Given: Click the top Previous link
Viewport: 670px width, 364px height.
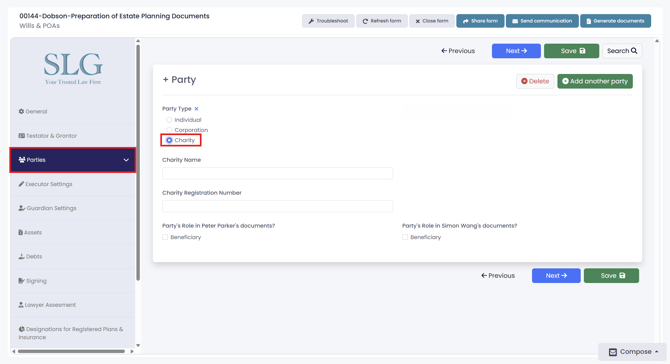Looking at the screenshot, I should (458, 51).
